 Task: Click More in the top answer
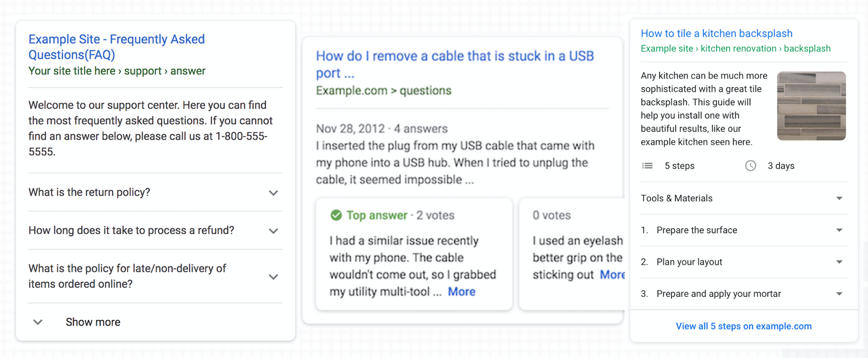[461, 291]
